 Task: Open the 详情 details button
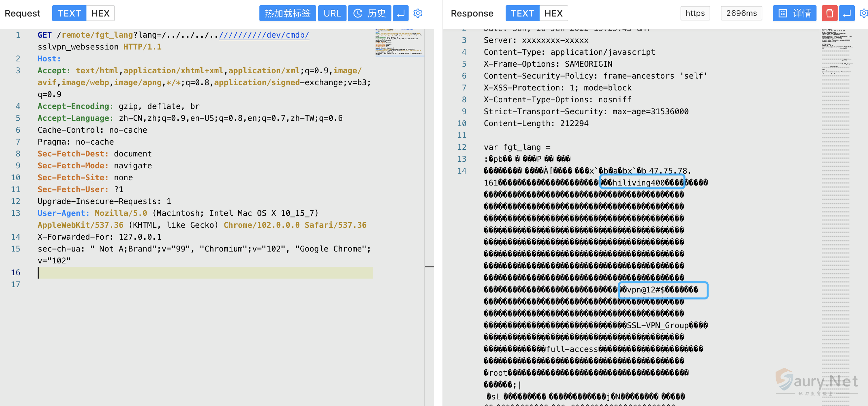[x=794, y=13]
